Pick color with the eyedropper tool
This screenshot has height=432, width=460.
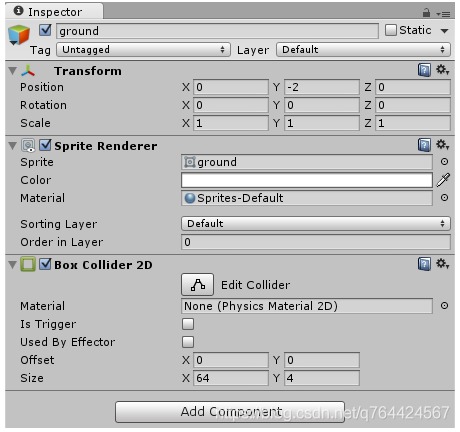(x=443, y=180)
